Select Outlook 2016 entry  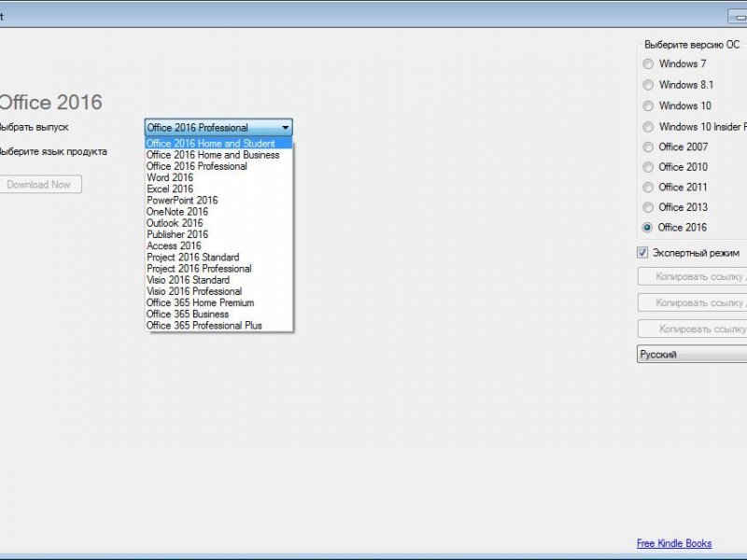coord(218,223)
